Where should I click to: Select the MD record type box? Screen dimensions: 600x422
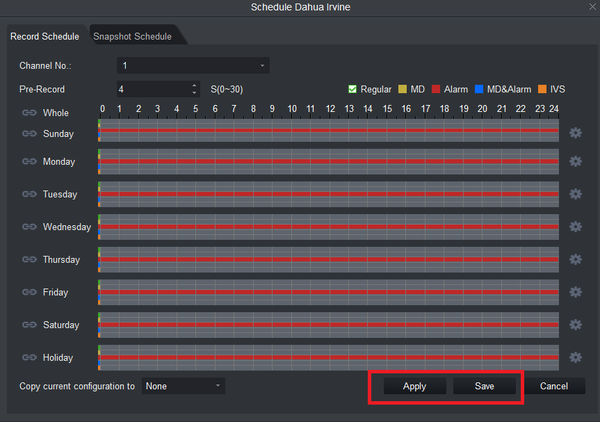coord(403,90)
